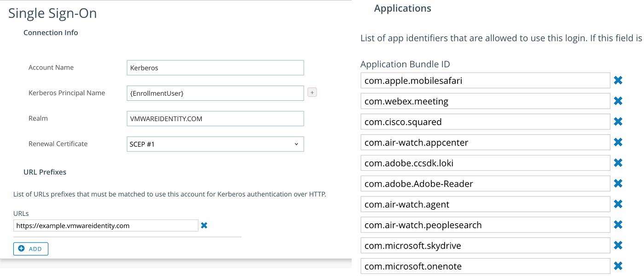Edit the com.apple.mobilesafari bundle ID field
Image resolution: width=644 pixels, height=277 pixels.
(x=485, y=81)
